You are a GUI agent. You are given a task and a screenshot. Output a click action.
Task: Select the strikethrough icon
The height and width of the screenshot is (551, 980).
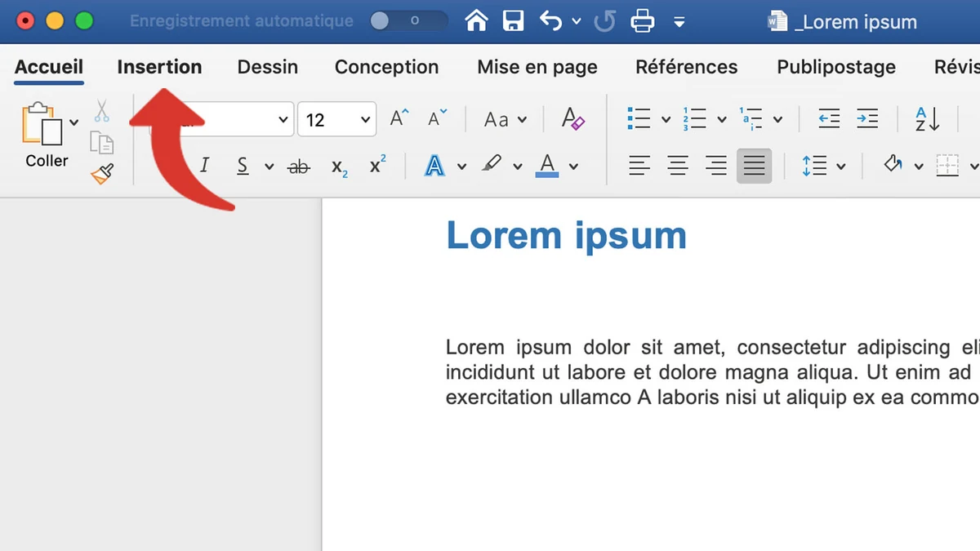[298, 166]
